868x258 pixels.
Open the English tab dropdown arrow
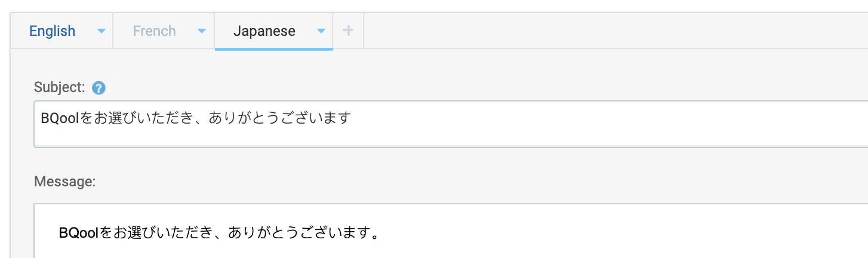(101, 31)
